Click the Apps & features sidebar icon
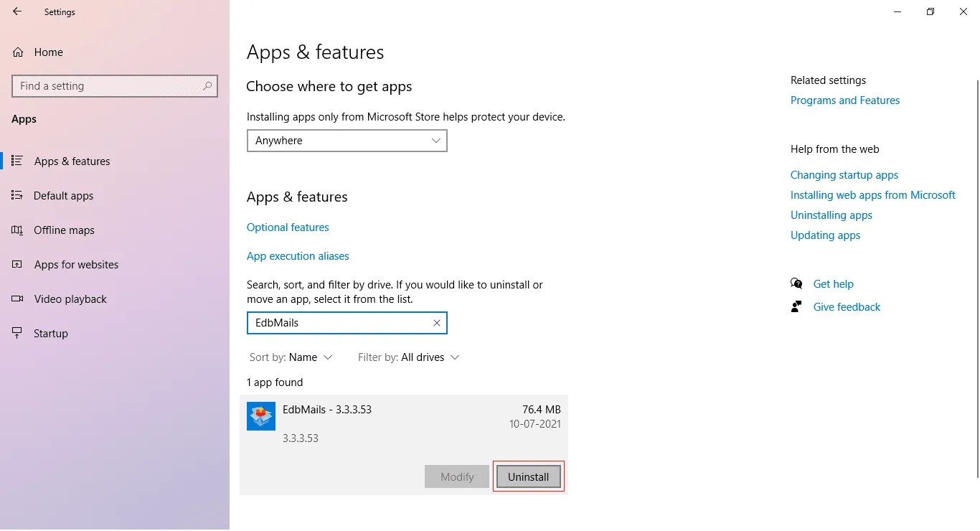Image resolution: width=980 pixels, height=531 pixels. (17, 161)
